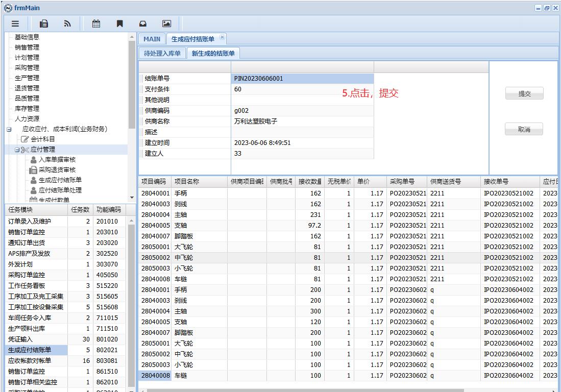Click the empty 其他说明 value field
Viewport: 561px width, 392px height.
coord(302,100)
